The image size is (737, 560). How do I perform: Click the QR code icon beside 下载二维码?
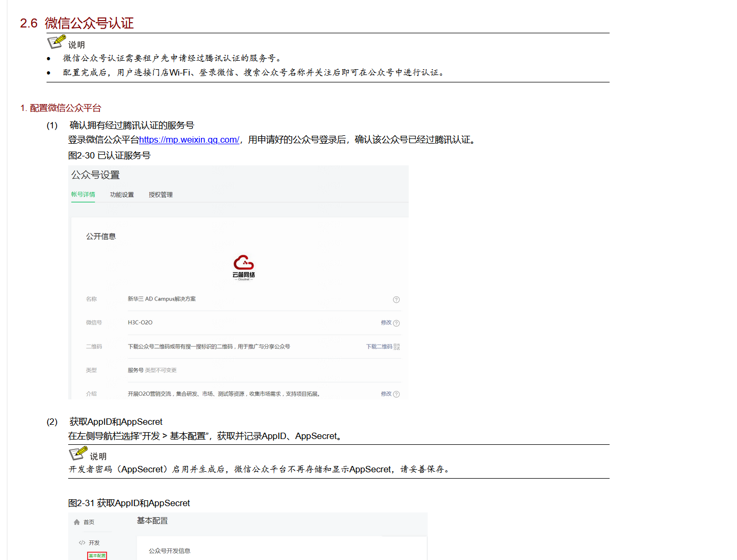click(397, 347)
